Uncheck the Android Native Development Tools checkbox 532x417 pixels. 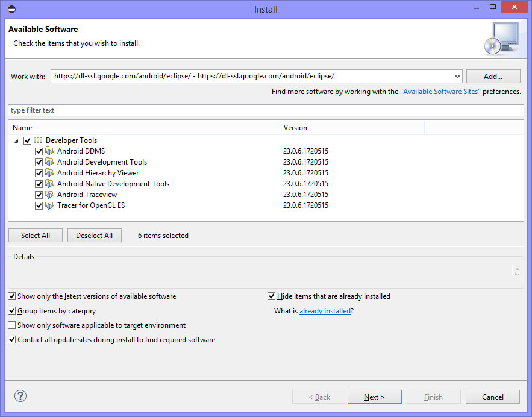pyautogui.click(x=39, y=184)
